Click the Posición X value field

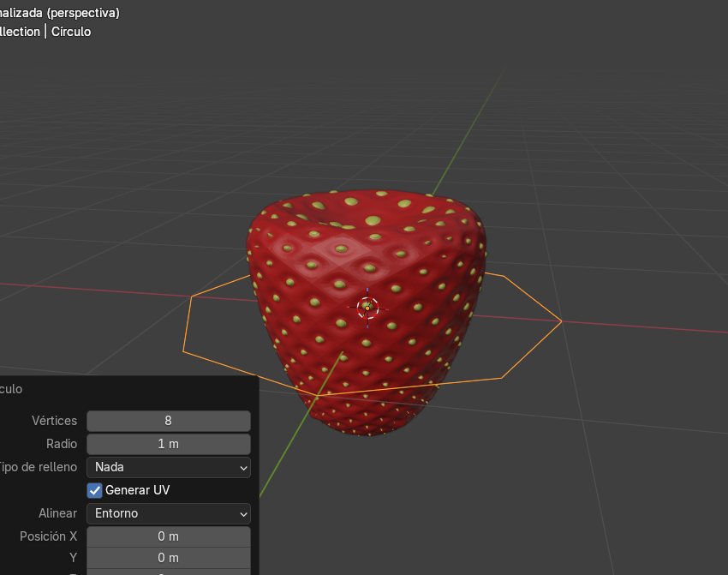(x=168, y=536)
